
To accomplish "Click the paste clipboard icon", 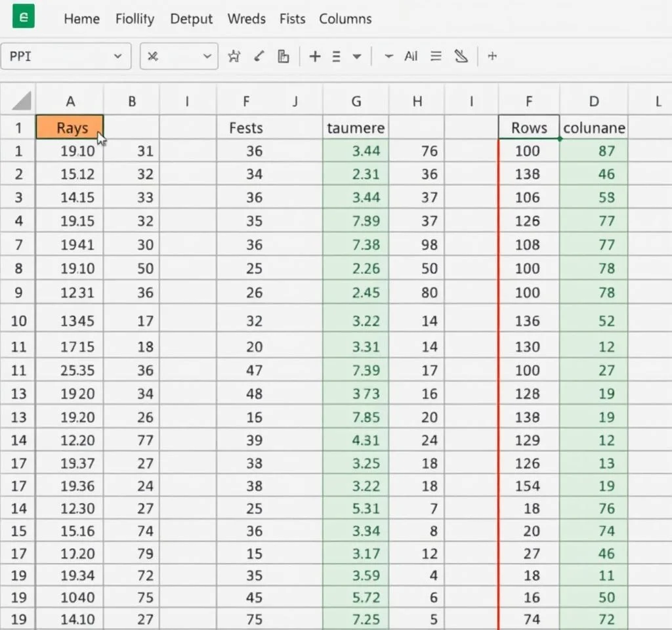I will (283, 56).
